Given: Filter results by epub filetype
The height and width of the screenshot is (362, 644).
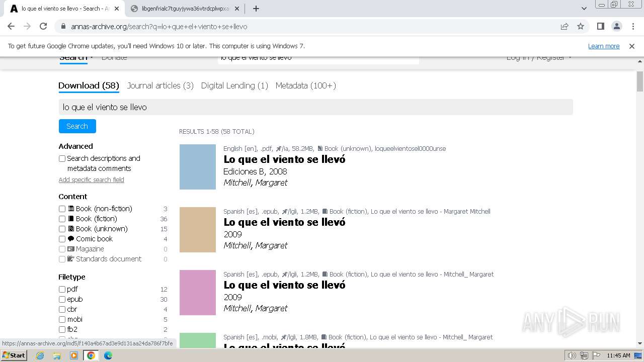Looking at the screenshot, I should tap(62, 299).
